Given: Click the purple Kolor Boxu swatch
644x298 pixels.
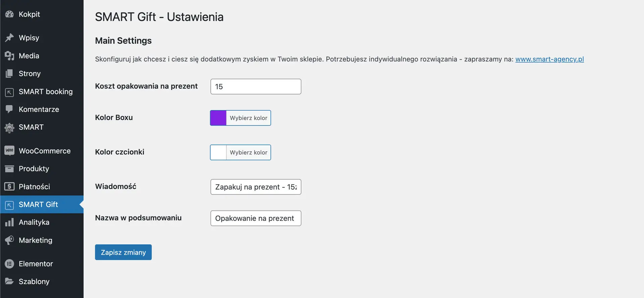Looking at the screenshot, I should pos(218,118).
